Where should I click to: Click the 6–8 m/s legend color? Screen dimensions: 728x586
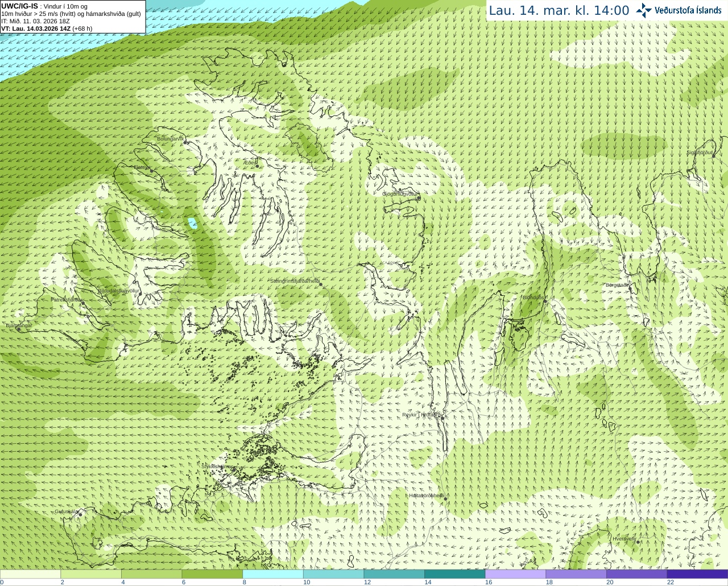coord(212,574)
